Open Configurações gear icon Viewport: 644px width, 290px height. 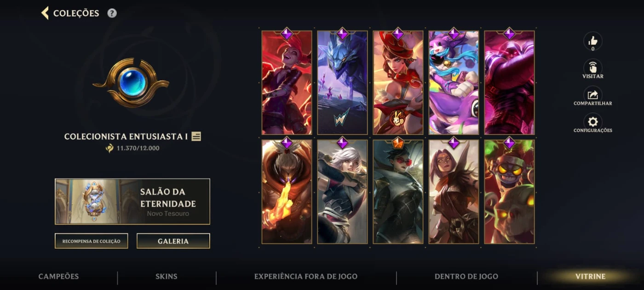pyautogui.click(x=592, y=122)
